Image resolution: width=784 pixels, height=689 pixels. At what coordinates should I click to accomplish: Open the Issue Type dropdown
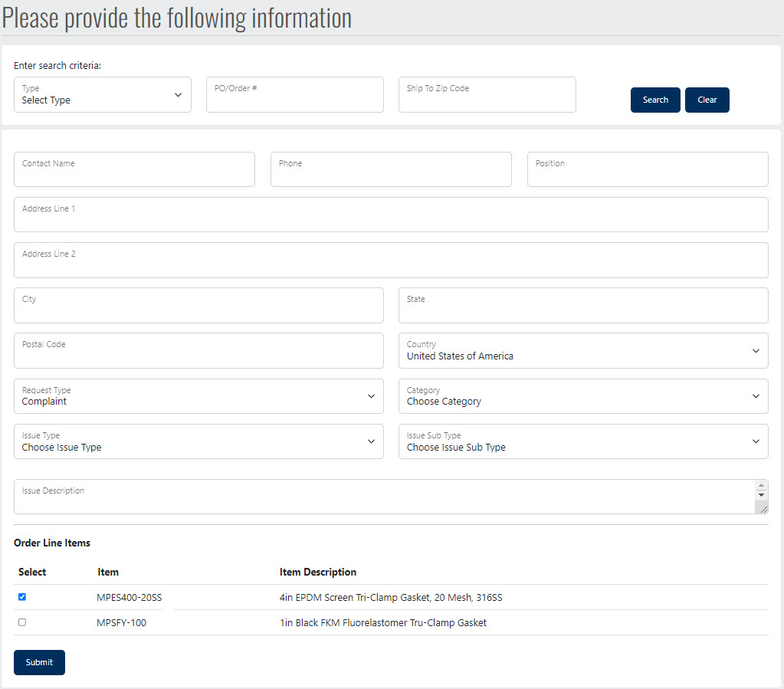pyautogui.click(x=198, y=441)
